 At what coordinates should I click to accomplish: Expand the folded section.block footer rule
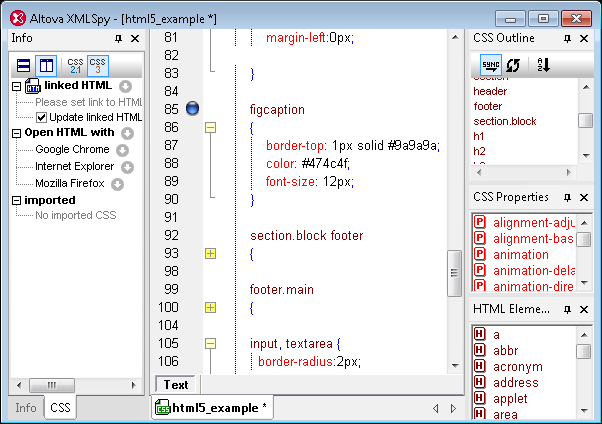(210, 254)
